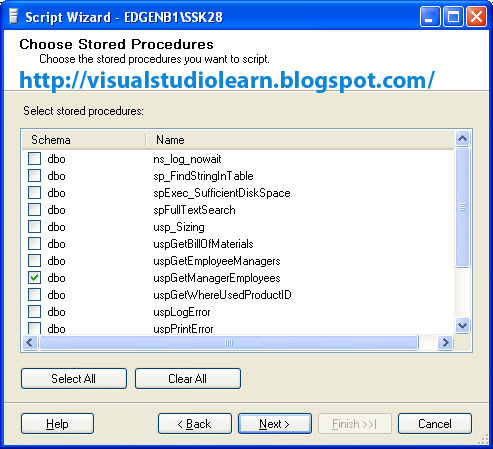Select the uspGetEmployeeManagers name

coord(217,261)
